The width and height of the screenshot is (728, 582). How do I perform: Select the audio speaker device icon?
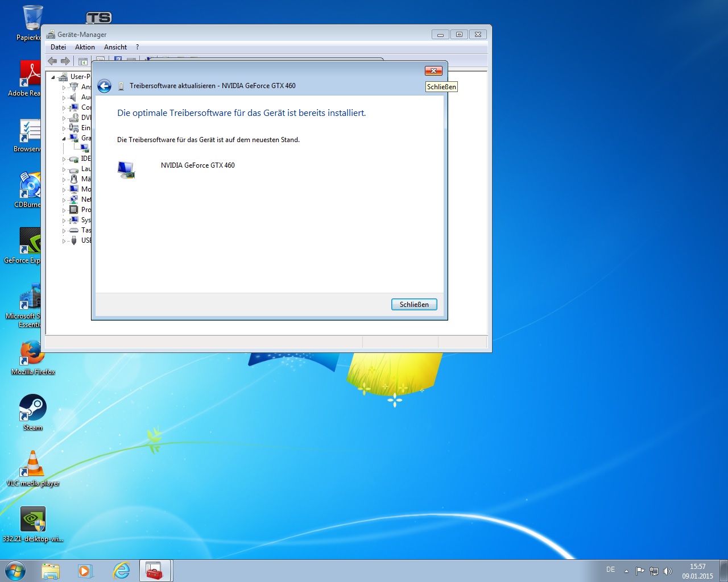click(x=73, y=97)
